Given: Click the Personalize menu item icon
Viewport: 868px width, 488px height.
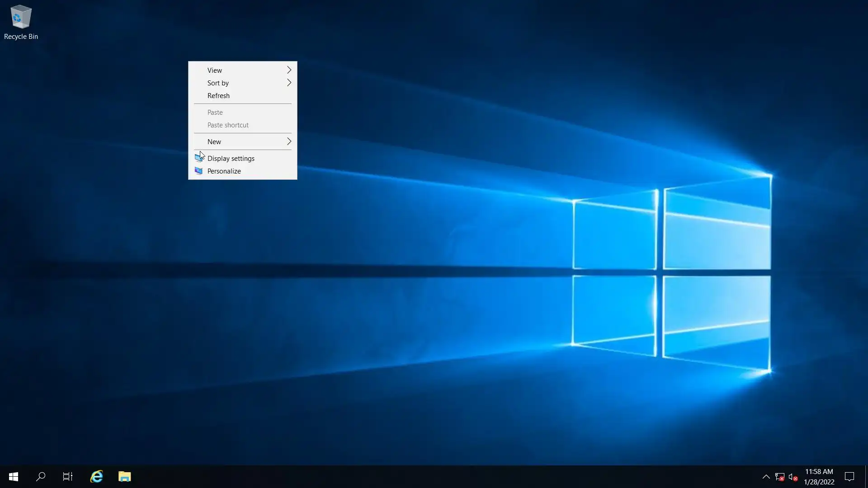Looking at the screenshot, I should [198, 171].
